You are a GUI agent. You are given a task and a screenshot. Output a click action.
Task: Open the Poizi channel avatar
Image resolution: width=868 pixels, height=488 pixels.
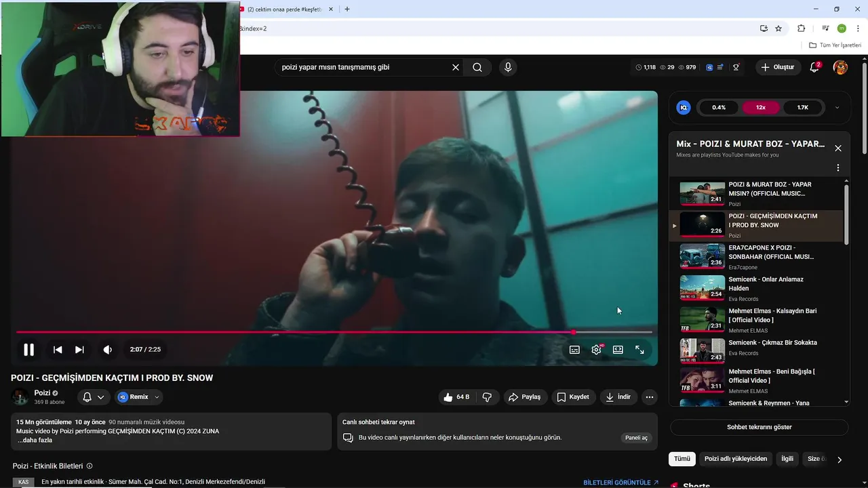[20, 397]
